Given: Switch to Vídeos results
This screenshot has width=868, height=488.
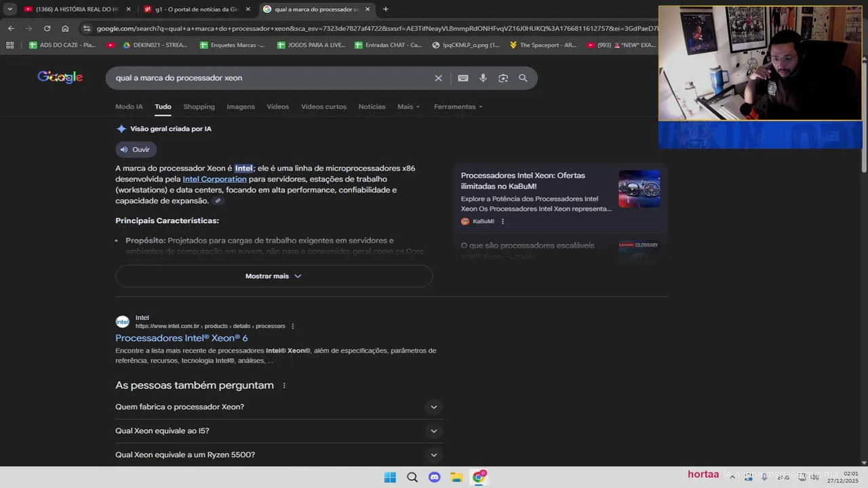Looking at the screenshot, I should (x=278, y=106).
